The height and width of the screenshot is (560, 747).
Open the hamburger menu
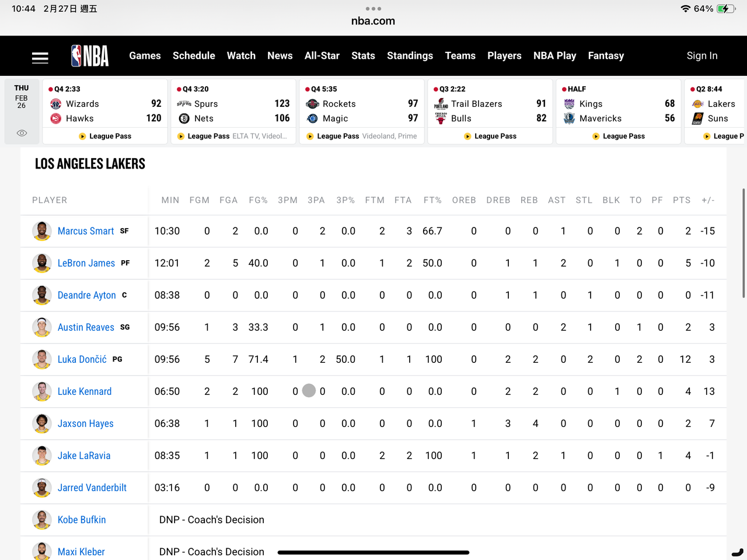[40, 58]
